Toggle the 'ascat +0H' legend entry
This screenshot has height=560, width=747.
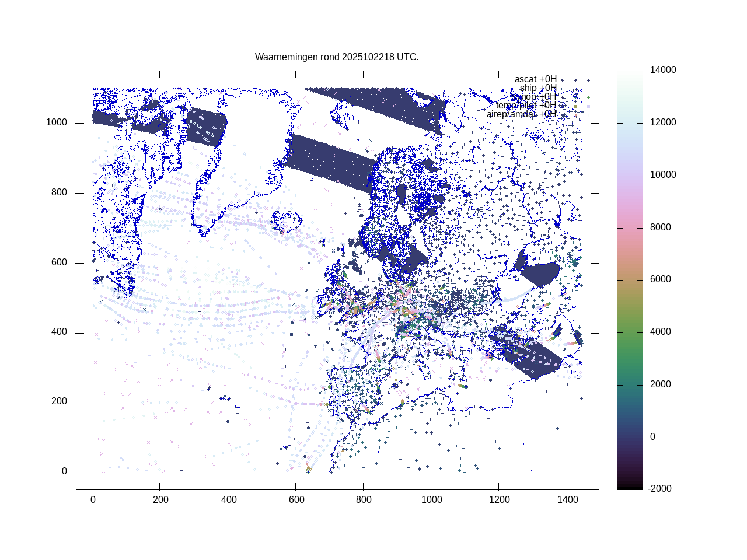coord(535,79)
